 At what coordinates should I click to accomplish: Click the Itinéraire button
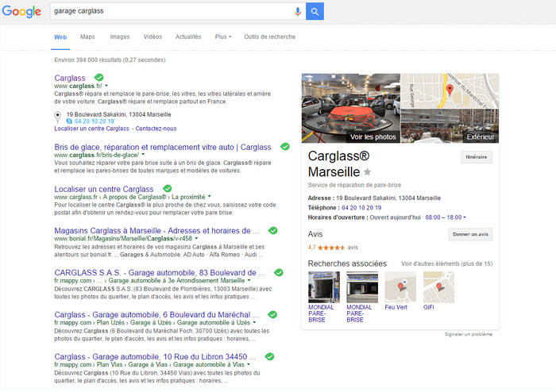pyautogui.click(x=477, y=157)
